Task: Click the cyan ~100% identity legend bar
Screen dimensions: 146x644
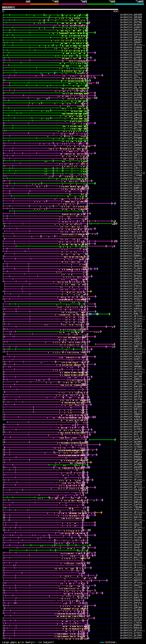Action: point(130,4)
